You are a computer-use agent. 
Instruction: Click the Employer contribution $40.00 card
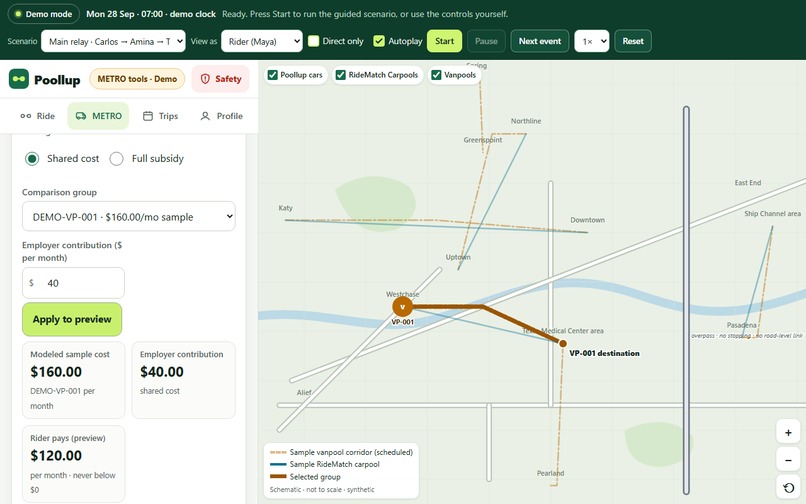click(x=184, y=380)
